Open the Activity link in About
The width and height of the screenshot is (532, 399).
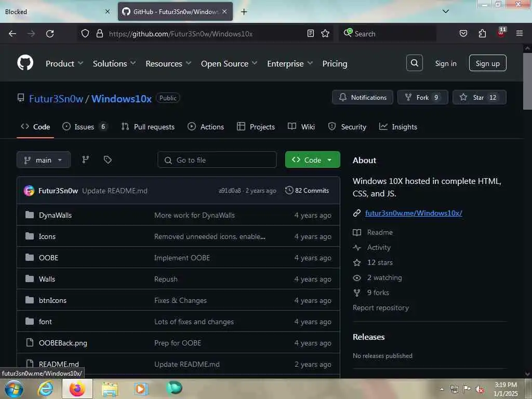(x=379, y=247)
